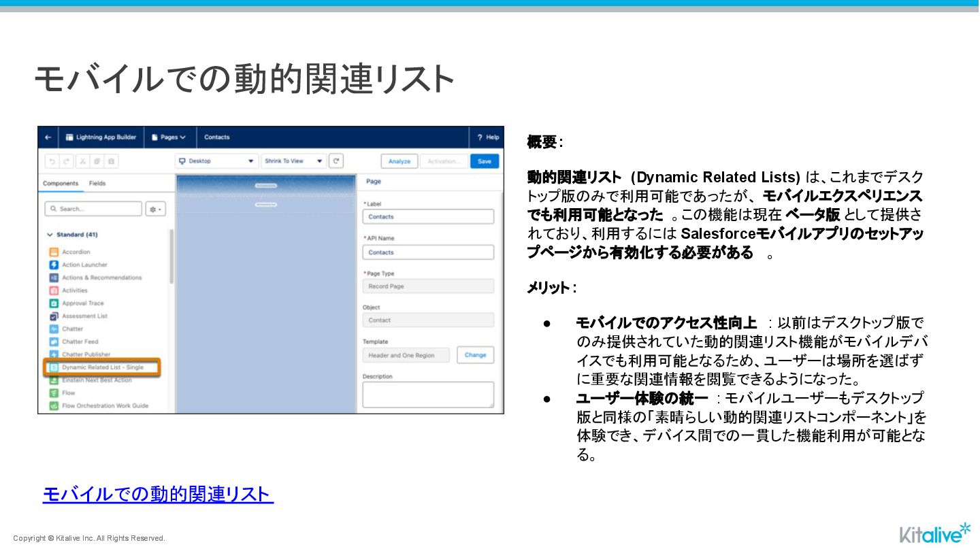The width and height of the screenshot is (980, 551).
Task: Select the Chatter component icon
Action: click(54, 329)
